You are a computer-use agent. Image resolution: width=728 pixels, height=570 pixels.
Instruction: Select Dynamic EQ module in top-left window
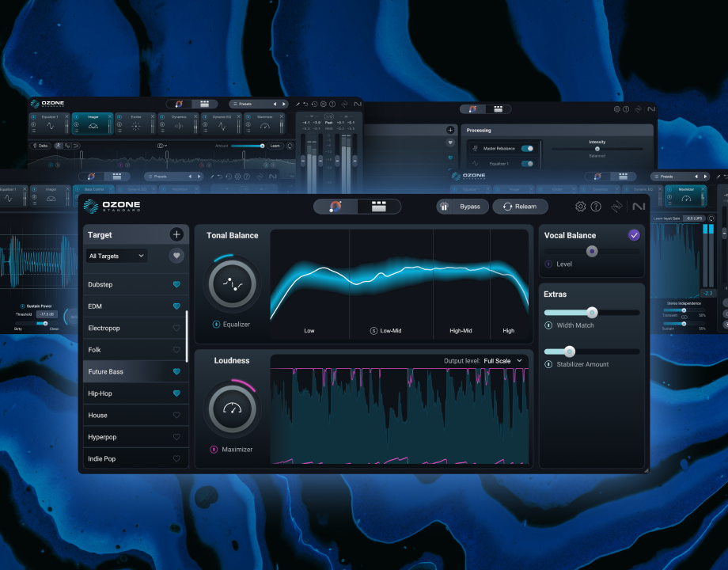222,123
